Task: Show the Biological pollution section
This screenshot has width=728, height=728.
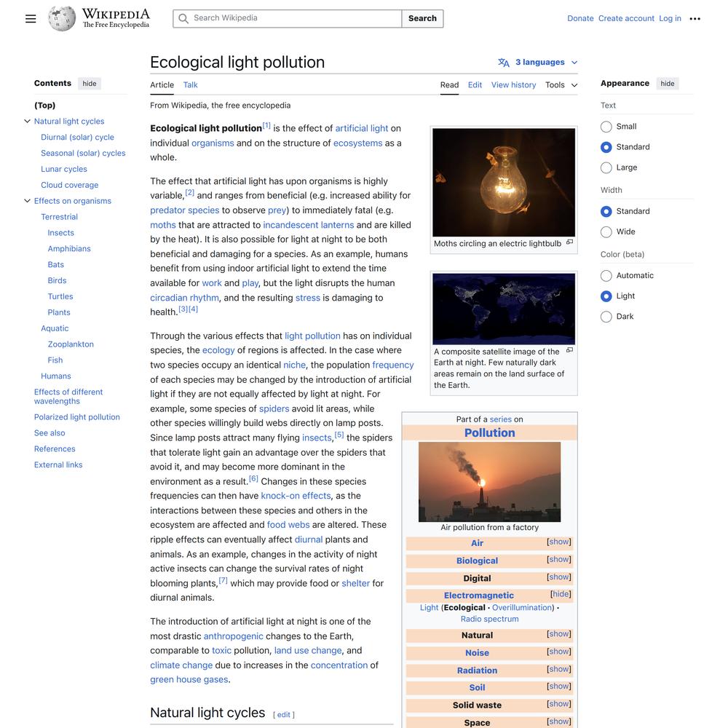Action: [x=559, y=559]
